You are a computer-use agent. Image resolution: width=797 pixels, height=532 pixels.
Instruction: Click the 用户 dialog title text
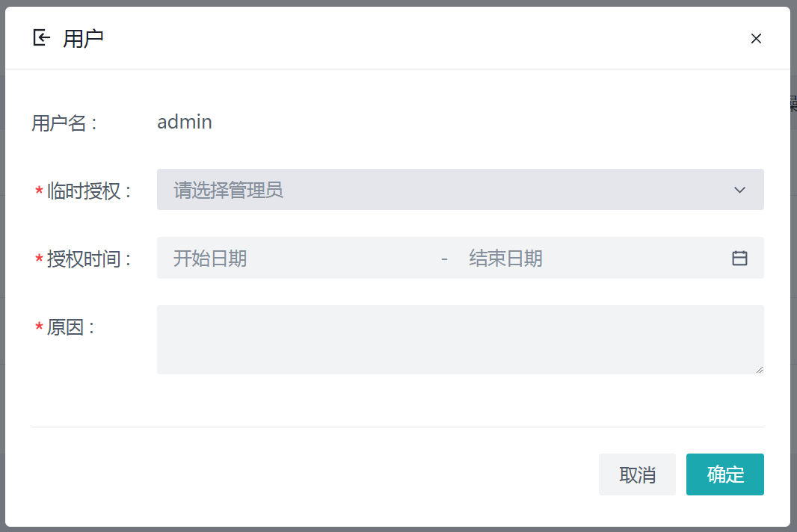83,38
